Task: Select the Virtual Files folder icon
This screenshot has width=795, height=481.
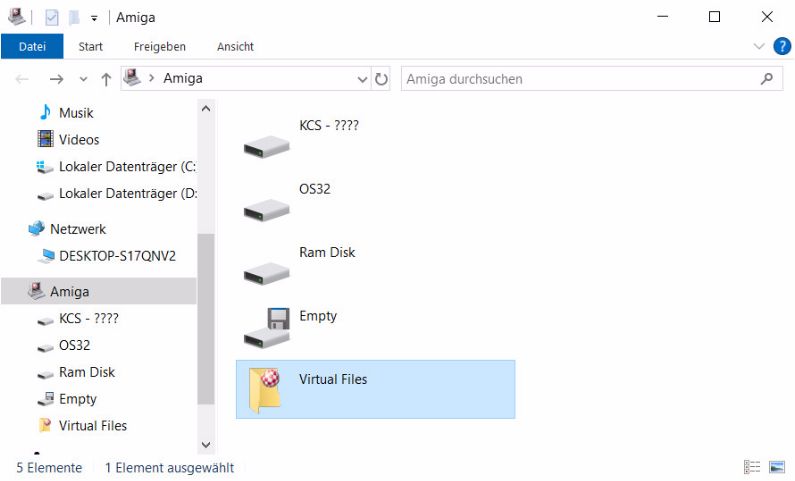Action: (265, 390)
